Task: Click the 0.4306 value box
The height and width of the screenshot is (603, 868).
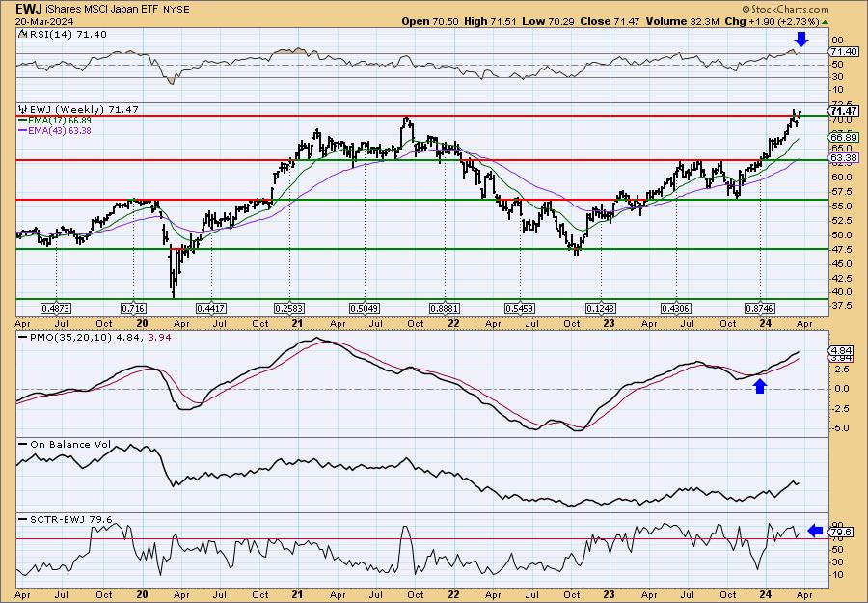Action: [676, 308]
